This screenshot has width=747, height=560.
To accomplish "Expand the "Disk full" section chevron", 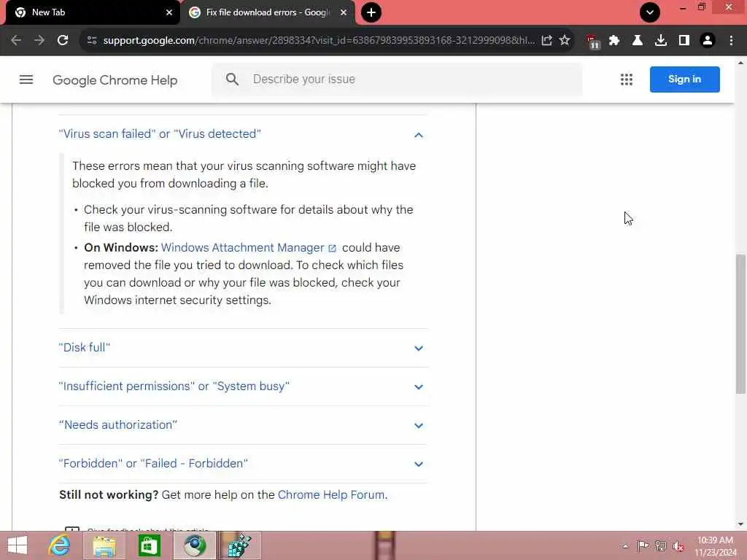I will (418, 349).
